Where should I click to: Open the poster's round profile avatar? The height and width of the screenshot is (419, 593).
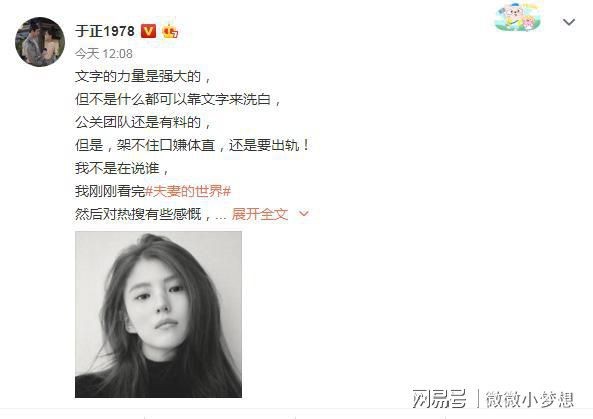click(40, 42)
